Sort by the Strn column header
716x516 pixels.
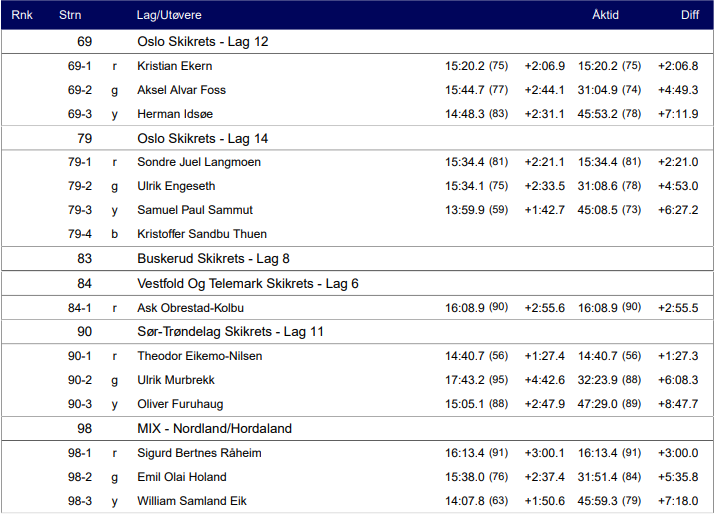(x=70, y=15)
